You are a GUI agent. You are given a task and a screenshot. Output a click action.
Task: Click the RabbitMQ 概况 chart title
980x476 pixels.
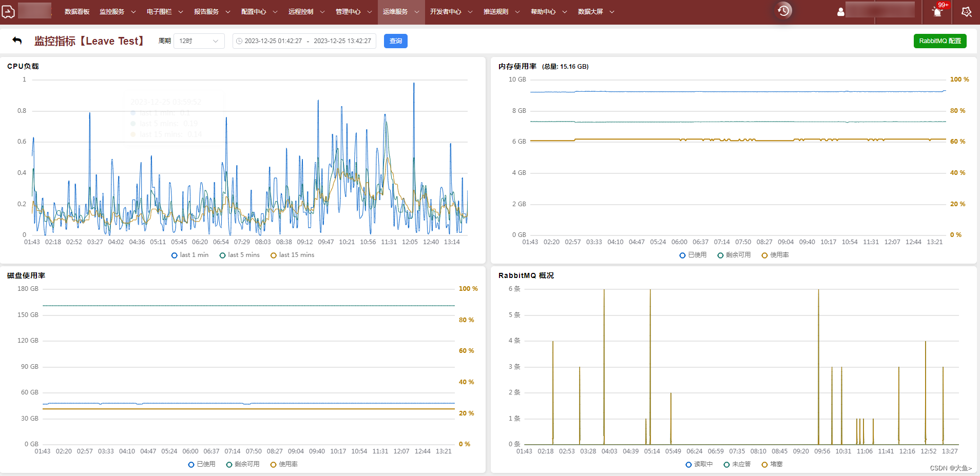526,275
